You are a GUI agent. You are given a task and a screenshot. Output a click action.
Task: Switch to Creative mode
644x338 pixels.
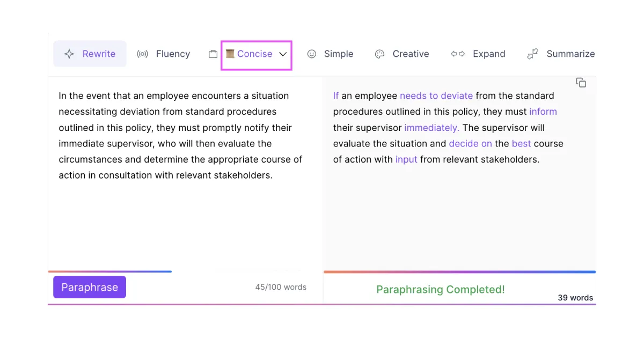[x=402, y=54]
